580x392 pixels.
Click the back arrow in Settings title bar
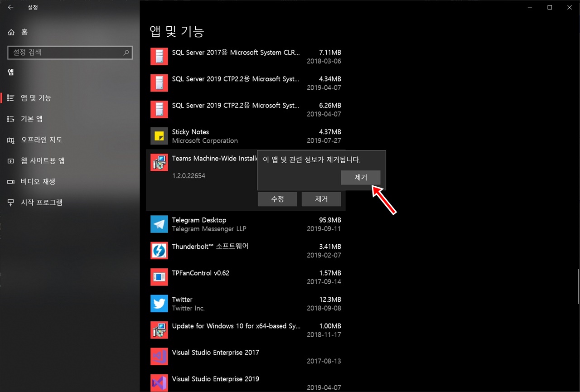10,7
